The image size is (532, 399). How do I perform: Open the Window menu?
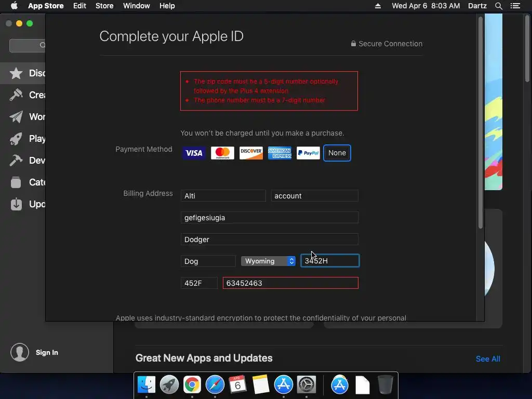pos(137,6)
